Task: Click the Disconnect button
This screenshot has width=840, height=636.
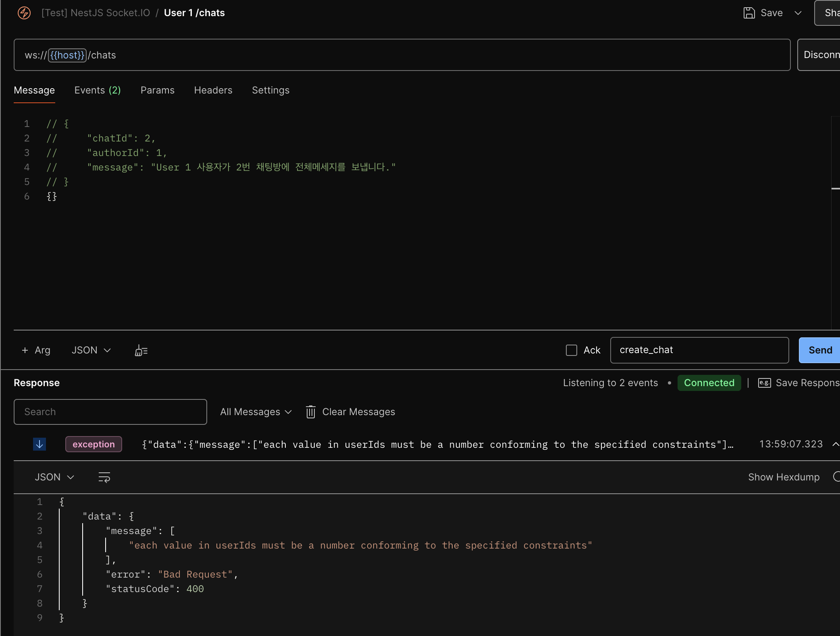Action: pos(820,55)
